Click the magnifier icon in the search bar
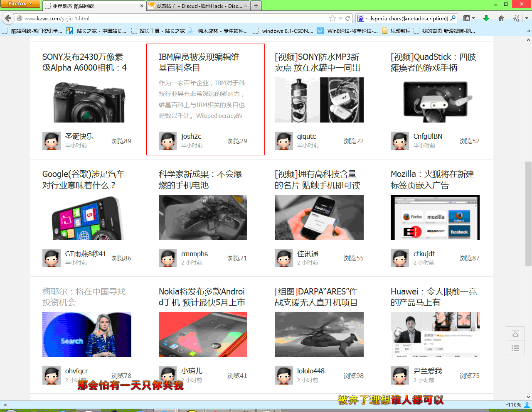The height and width of the screenshot is (412, 532). coord(453,18)
